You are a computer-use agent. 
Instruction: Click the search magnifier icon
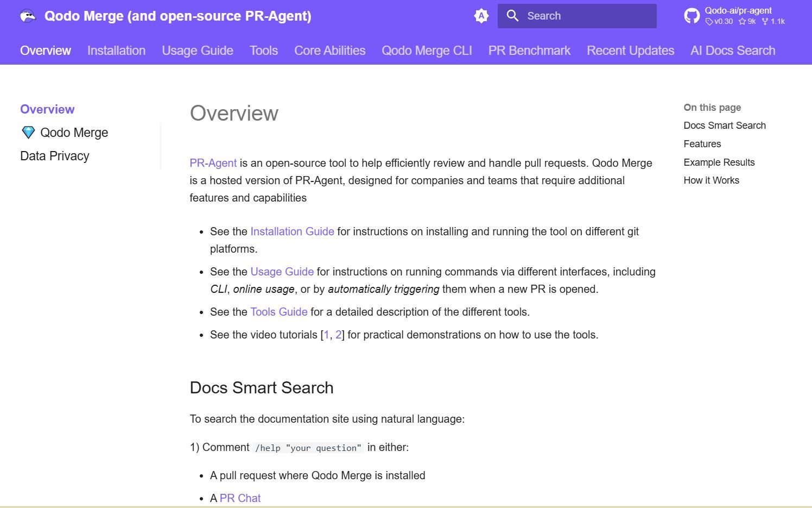tap(512, 16)
